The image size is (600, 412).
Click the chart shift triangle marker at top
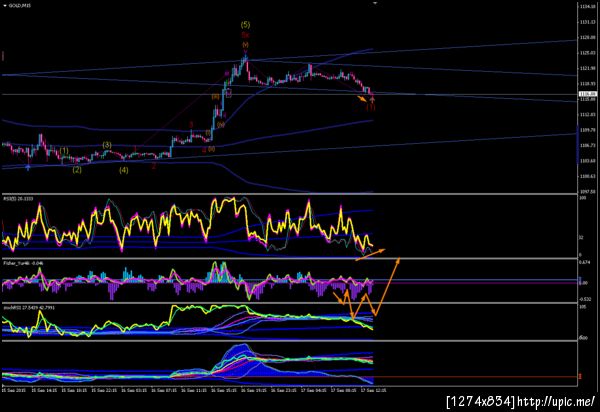pyautogui.click(x=375, y=3)
